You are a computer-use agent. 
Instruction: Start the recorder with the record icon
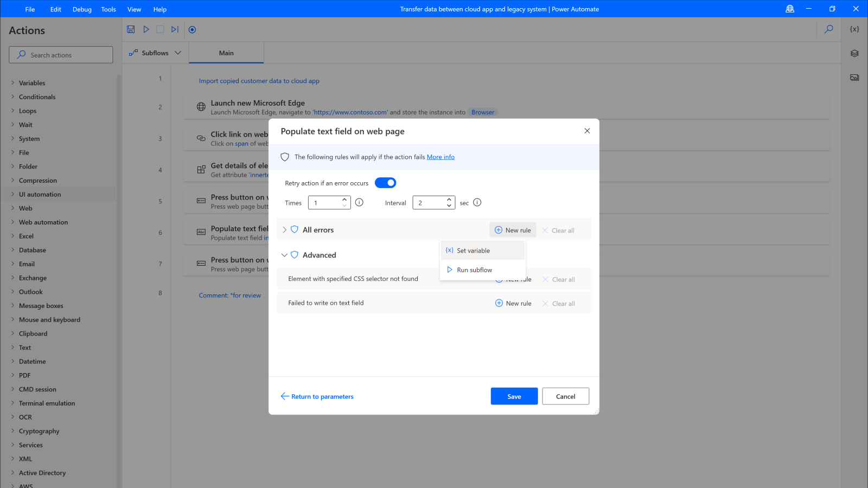(192, 29)
